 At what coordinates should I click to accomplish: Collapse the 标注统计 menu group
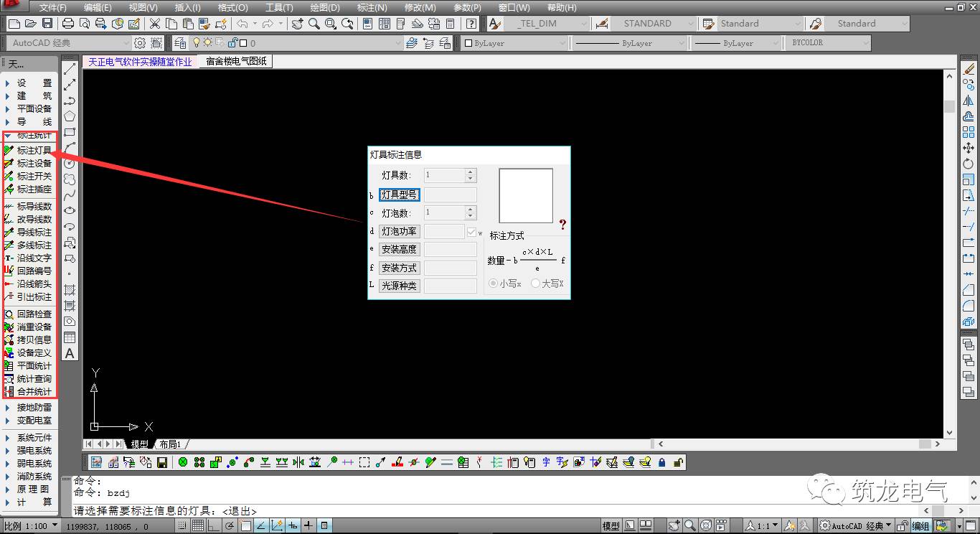(29, 136)
